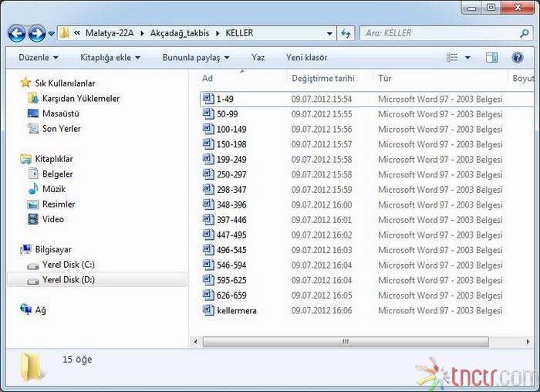This screenshot has height=392, width=540.
Task: Select Word icon of file 1-49
Action: coord(208,99)
